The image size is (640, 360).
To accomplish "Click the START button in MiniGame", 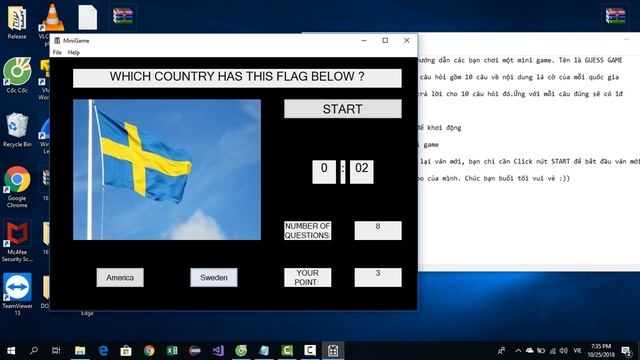I will (342, 109).
